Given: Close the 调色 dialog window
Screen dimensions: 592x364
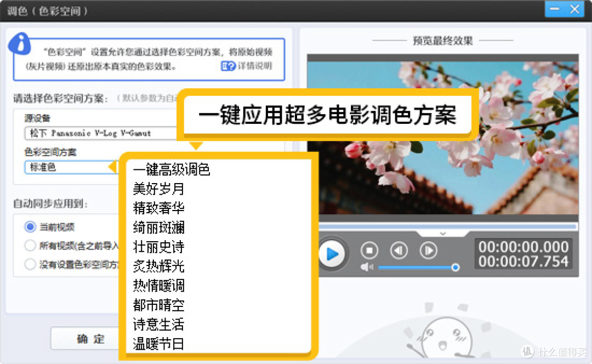Looking at the screenshot, I should [x=574, y=9].
